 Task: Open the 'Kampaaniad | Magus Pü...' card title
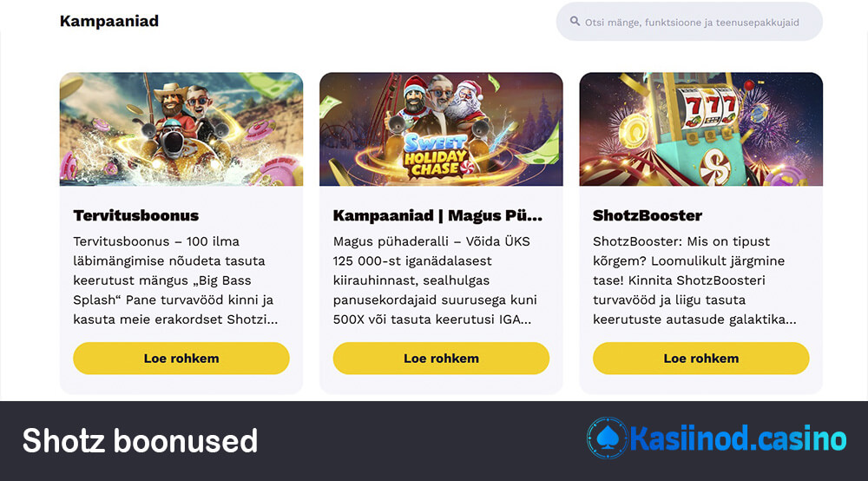[x=437, y=215]
